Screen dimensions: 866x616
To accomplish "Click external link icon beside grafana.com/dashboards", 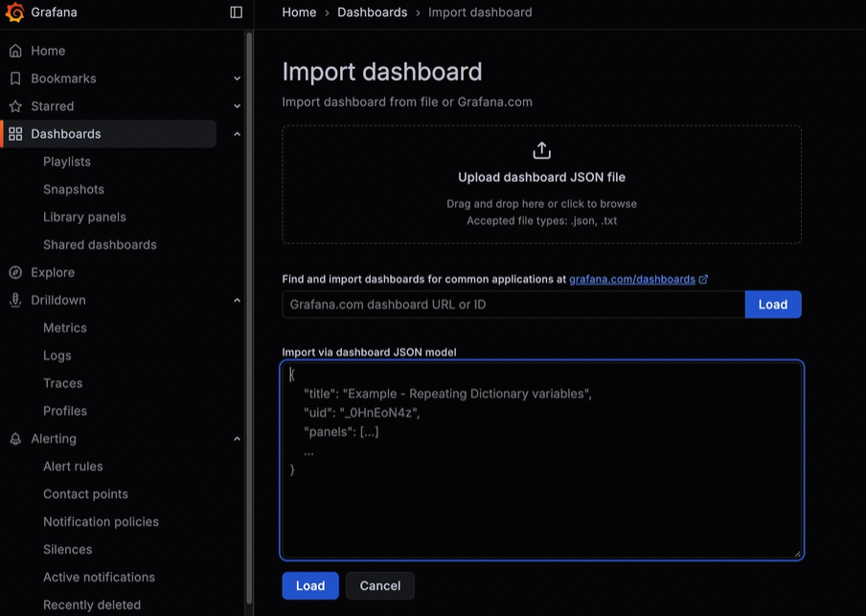I will click(x=703, y=280).
